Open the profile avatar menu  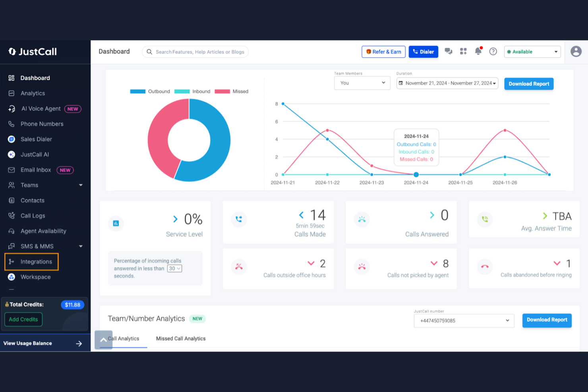click(x=576, y=51)
